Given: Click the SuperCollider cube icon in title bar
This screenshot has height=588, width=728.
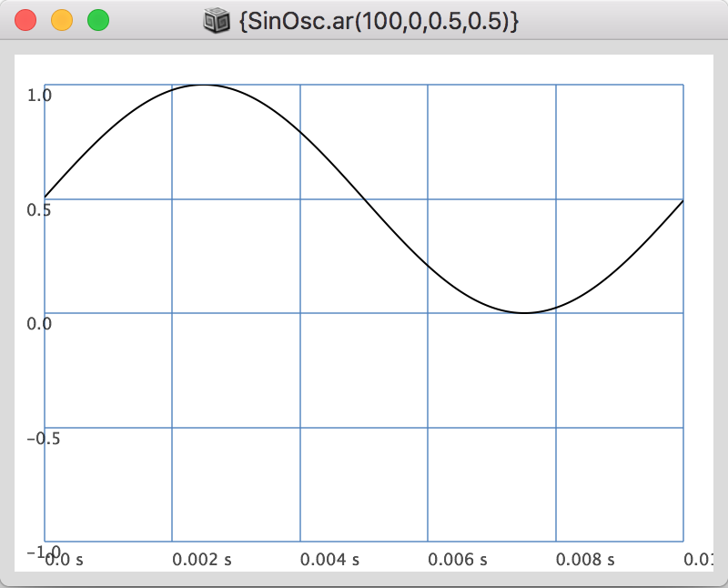Looking at the screenshot, I should [x=216, y=20].
